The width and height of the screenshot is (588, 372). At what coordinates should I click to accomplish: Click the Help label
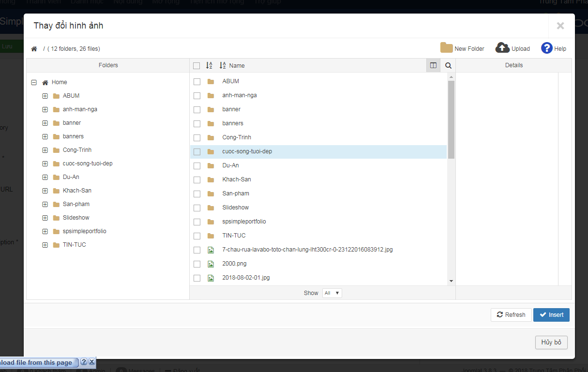tap(560, 49)
